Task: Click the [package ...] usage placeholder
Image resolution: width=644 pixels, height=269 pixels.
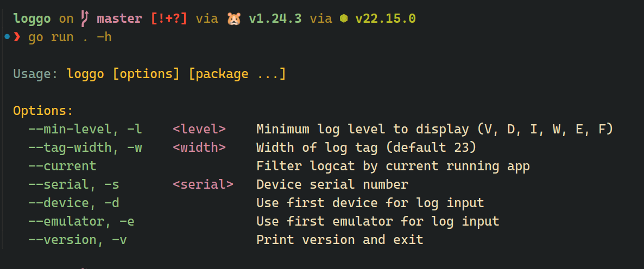Action: click(237, 74)
